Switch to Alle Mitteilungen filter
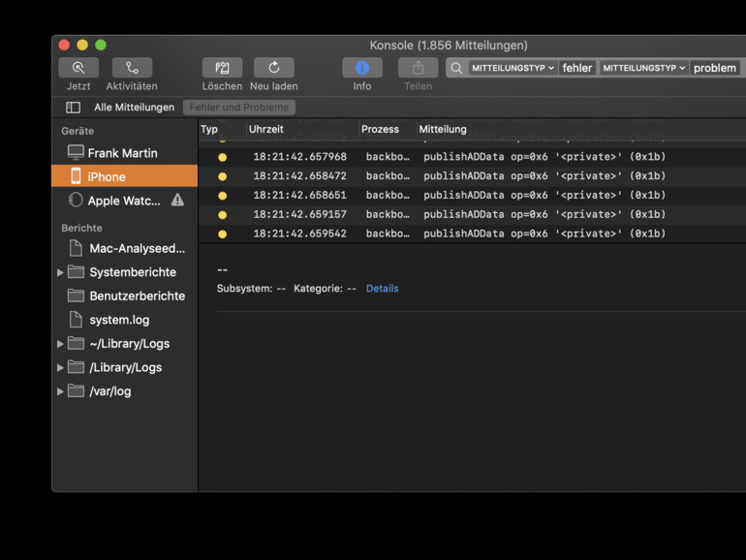Viewport: 746px width, 560px height. 134,108
